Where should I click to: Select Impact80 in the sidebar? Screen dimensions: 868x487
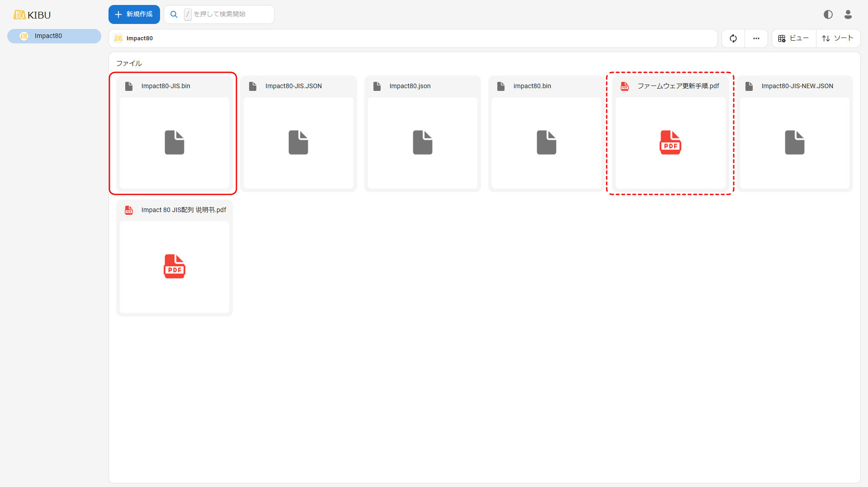54,36
